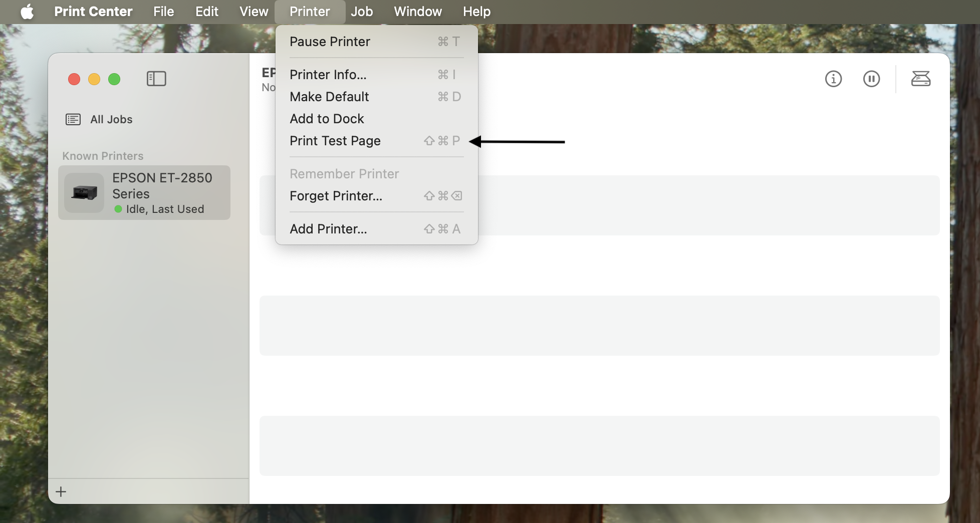Open the Apple menu
The image size is (980, 523).
coord(28,12)
